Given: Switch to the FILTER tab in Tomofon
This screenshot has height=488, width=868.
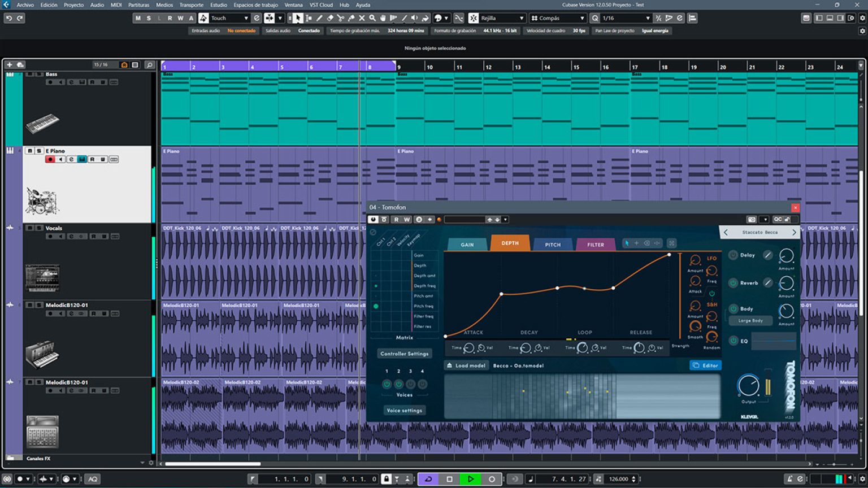Looking at the screenshot, I should 596,245.
